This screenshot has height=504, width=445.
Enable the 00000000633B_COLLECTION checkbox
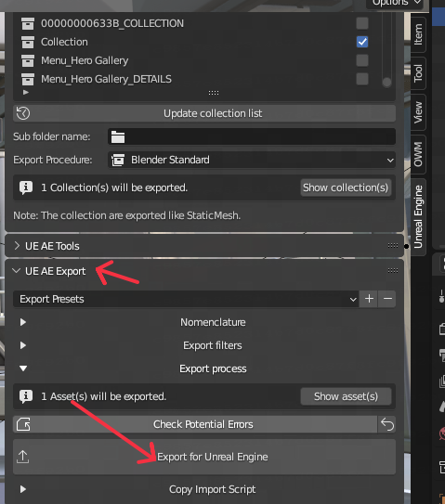362,23
